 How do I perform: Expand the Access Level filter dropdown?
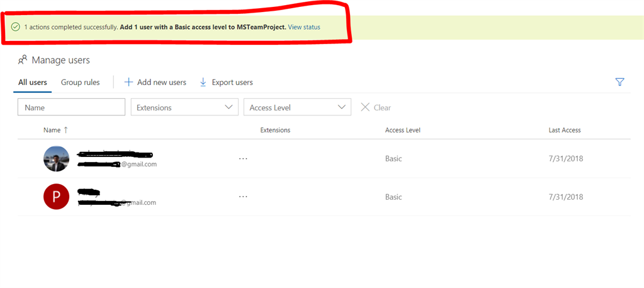click(x=297, y=107)
